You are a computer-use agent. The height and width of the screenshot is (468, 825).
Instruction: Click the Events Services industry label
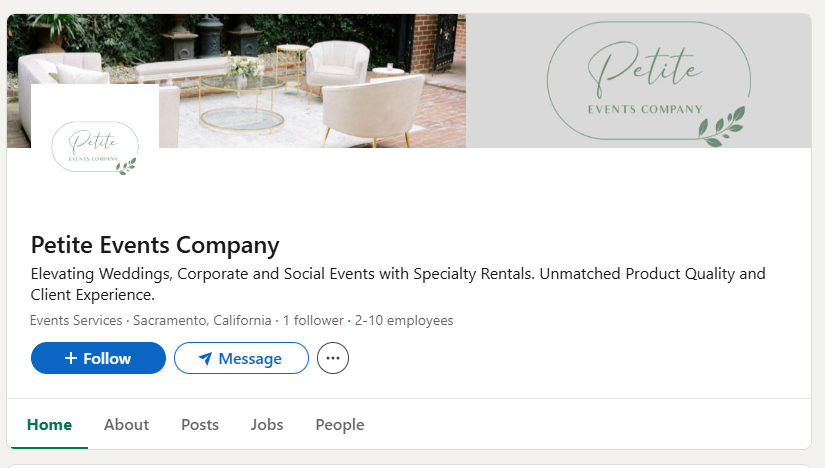point(76,321)
